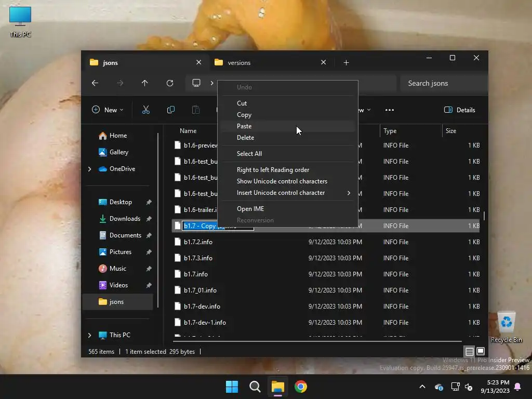Image resolution: width=532 pixels, height=399 pixels.
Task: Close the jsons tab
Action: tap(199, 62)
